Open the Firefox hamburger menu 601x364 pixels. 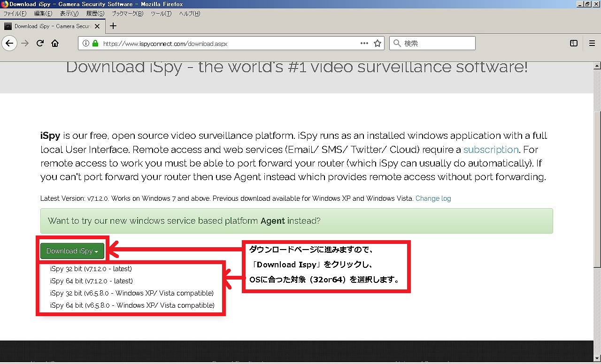pyautogui.click(x=592, y=43)
